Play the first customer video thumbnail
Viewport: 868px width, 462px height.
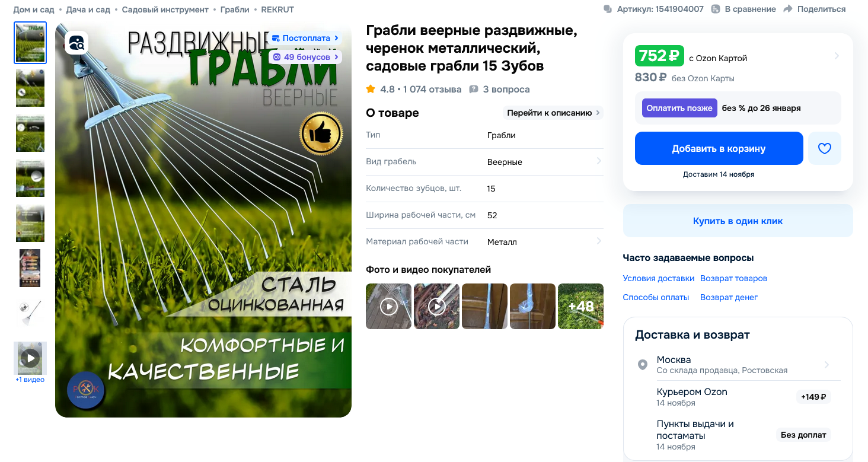coord(388,306)
